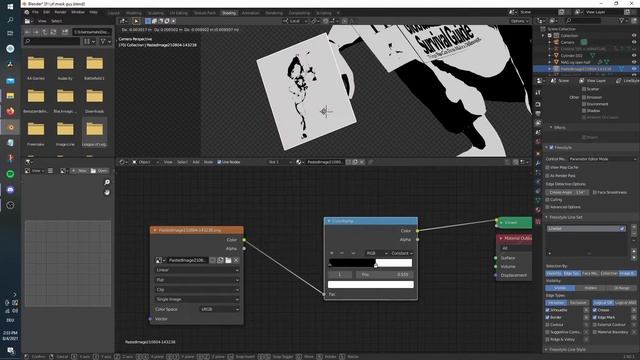The image size is (640, 360).
Task: Click the file browser search field
Action: click(x=52, y=41)
